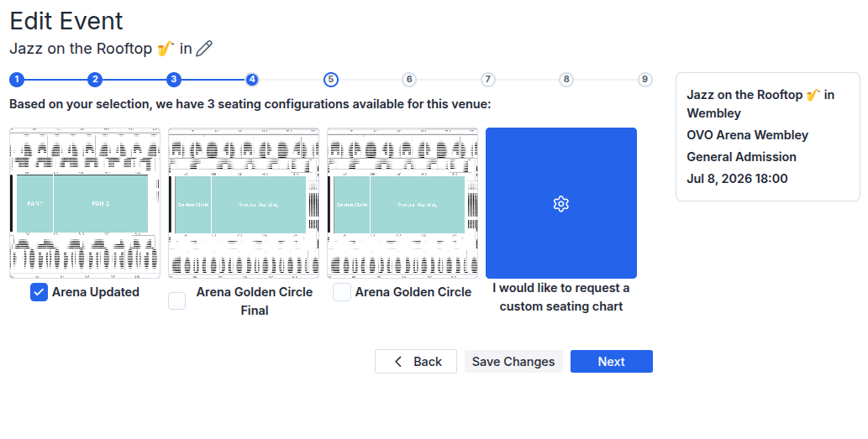Jump to step 5 in the progress stepper

pos(330,80)
